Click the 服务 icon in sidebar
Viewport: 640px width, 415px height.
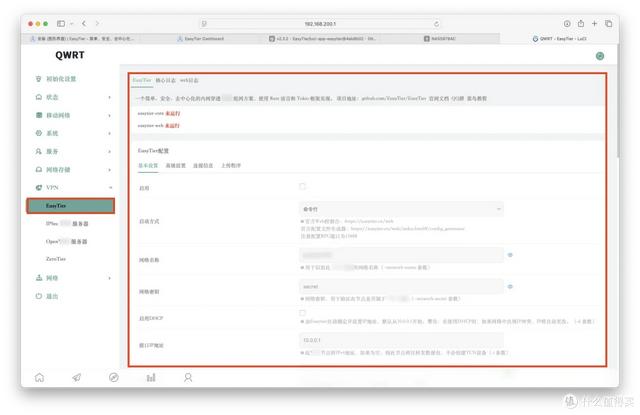pyautogui.click(x=39, y=151)
